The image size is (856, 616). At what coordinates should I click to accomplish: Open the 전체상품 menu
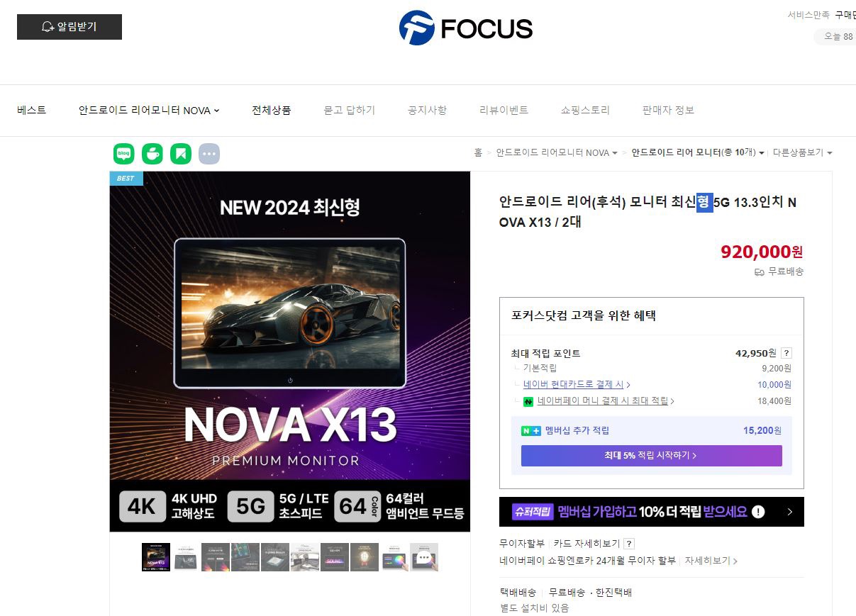pos(272,111)
